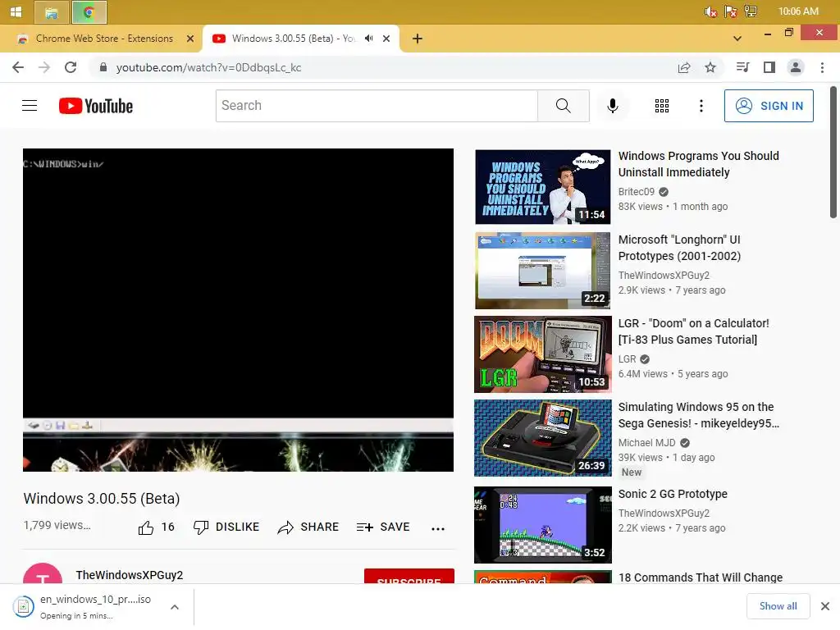Open the tab search dropdown chevron
Viewport: 840px width, 630px height.
pyautogui.click(x=737, y=39)
